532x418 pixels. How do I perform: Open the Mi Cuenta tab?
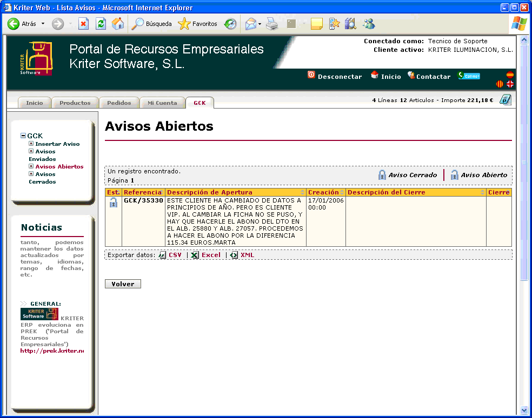[x=162, y=103]
